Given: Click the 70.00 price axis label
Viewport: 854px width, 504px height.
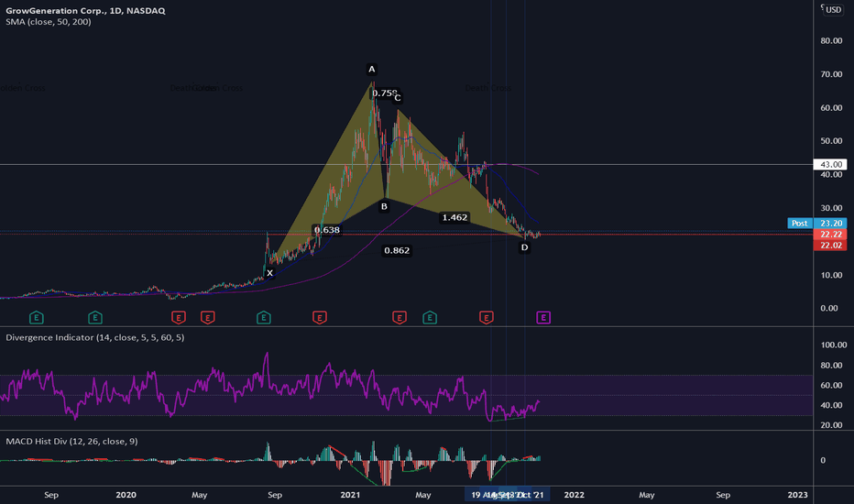Looking at the screenshot, I should tap(831, 74).
